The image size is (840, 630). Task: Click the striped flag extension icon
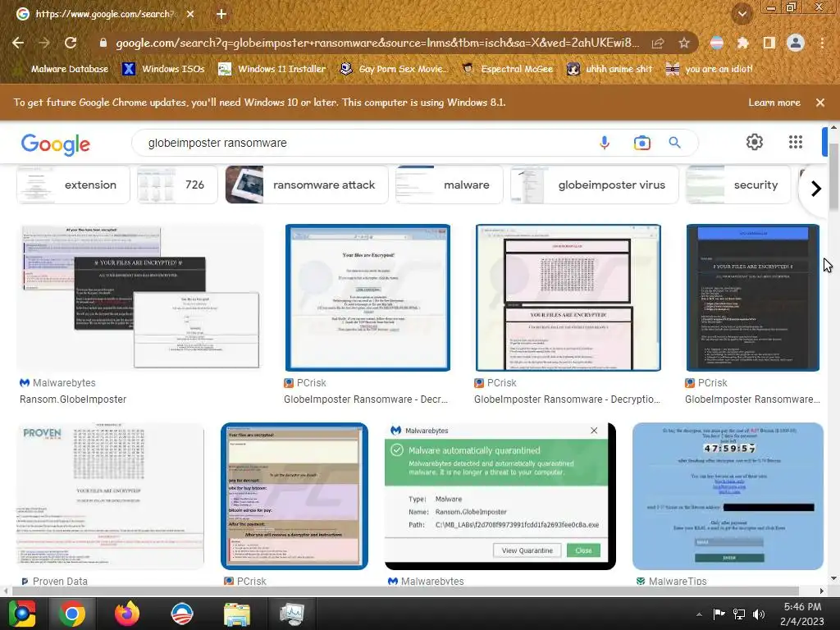coord(716,43)
